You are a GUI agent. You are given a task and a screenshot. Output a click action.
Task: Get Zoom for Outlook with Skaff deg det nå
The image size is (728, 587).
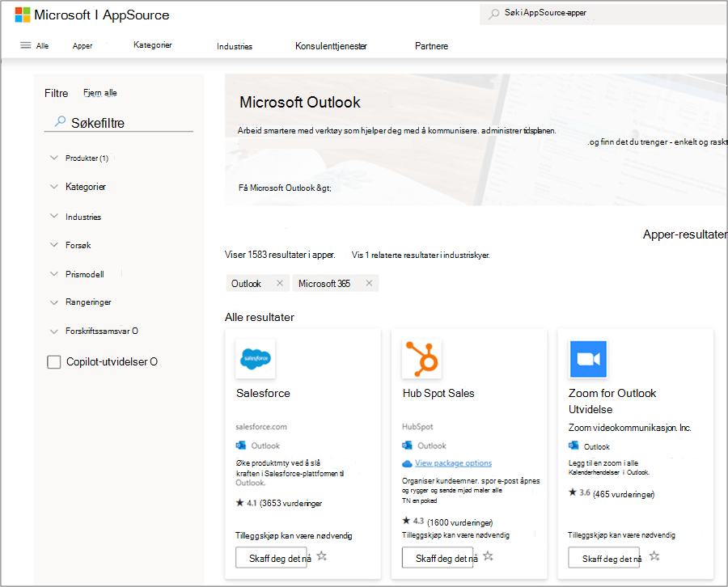[603, 558]
